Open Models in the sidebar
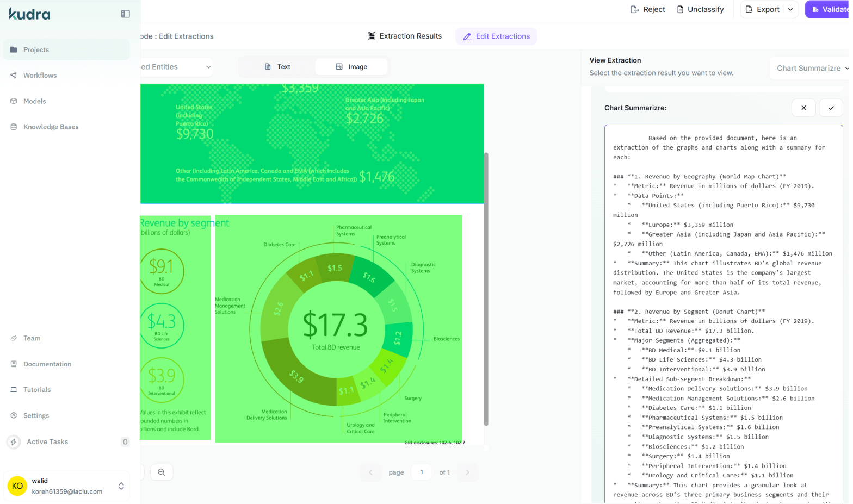This screenshot has height=504, width=853. (66, 101)
